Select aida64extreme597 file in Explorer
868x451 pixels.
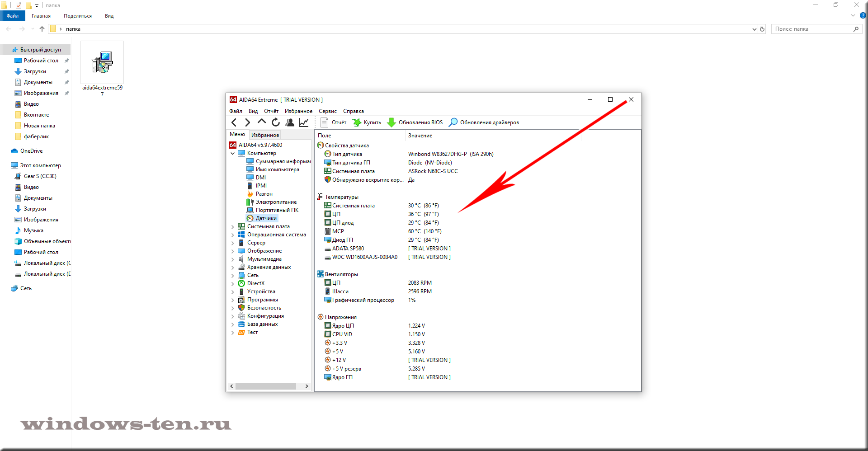pyautogui.click(x=102, y=69)
